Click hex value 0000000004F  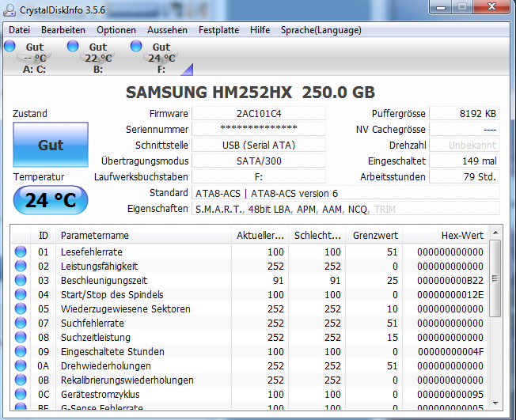click(x=450, y=352)
